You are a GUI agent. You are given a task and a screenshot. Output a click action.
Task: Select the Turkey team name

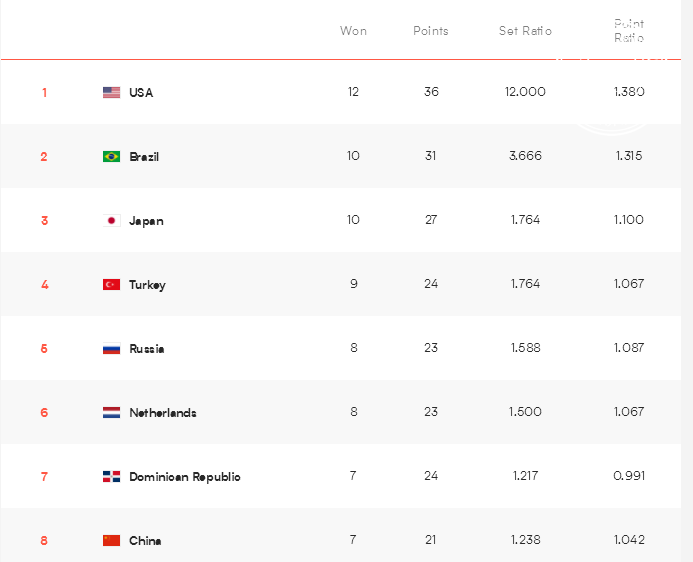pos(147,285)
